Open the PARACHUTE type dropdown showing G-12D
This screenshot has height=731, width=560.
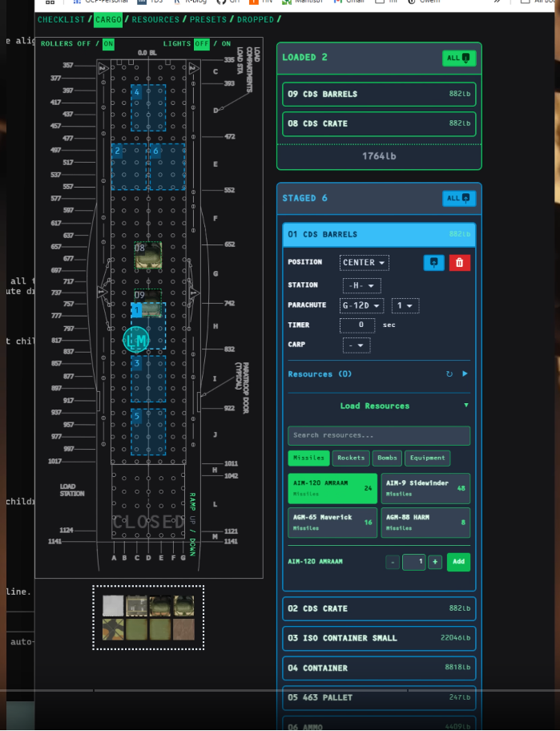tap(361, 305)
